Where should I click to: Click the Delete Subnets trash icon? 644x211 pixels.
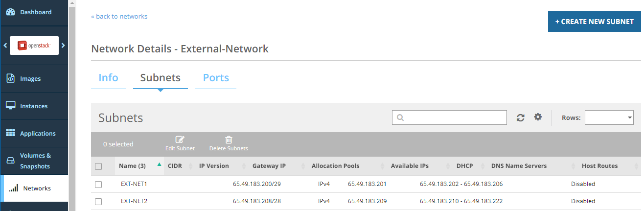tap(229, 140)
